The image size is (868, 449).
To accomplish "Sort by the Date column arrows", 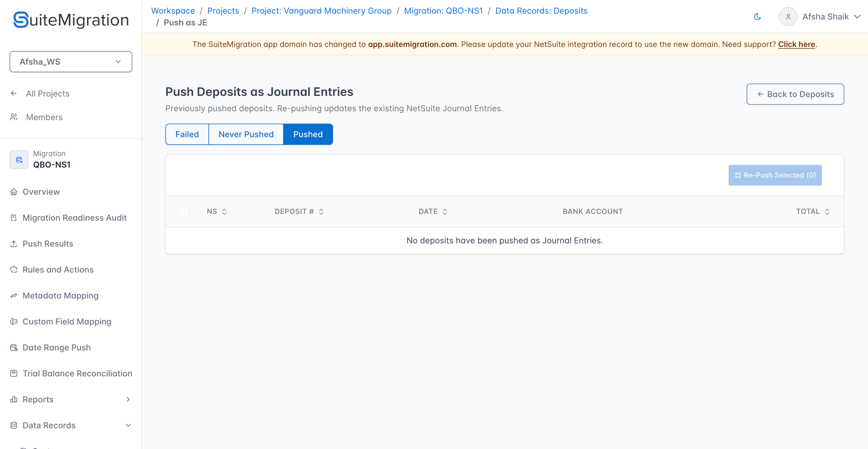I will tap(445, 212).
